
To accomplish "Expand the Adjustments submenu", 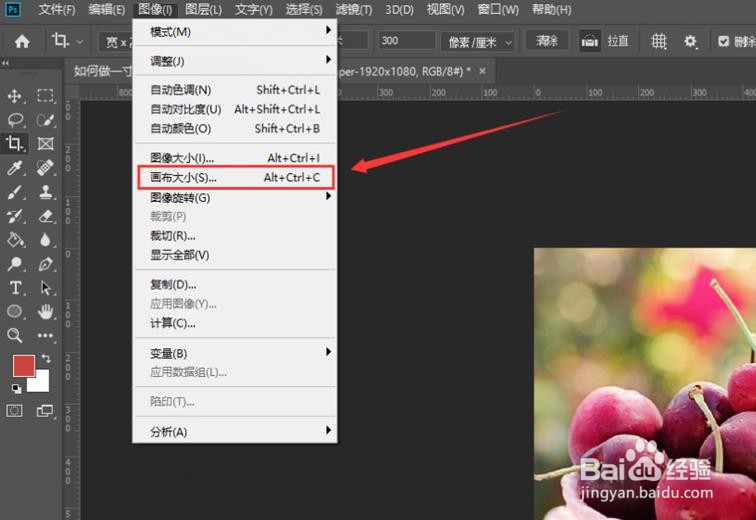I will click(235, 61).
